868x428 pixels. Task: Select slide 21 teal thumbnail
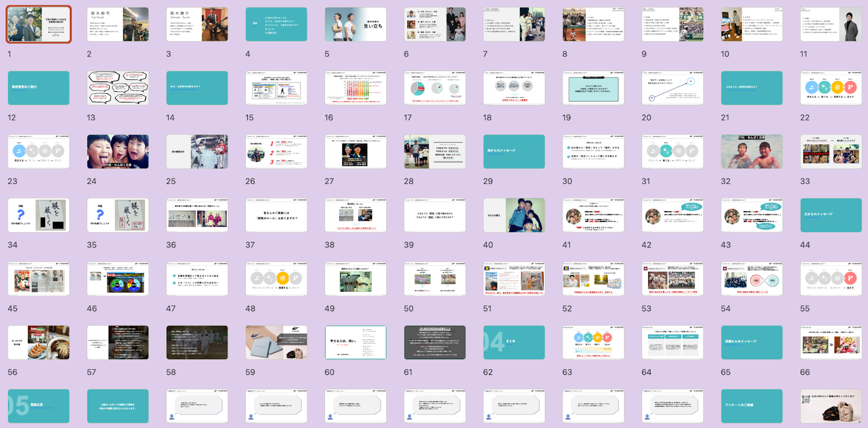tap(751, 88)
